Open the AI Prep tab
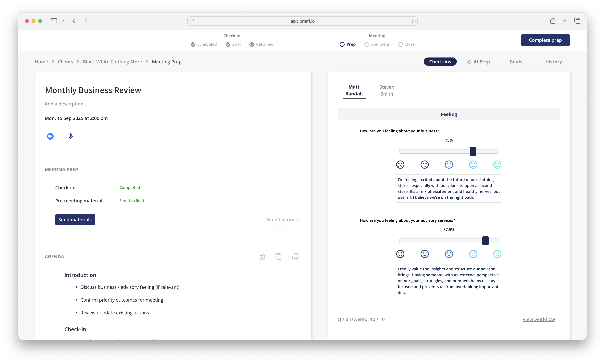The image size is (605, 364). (x=478, y=62)
